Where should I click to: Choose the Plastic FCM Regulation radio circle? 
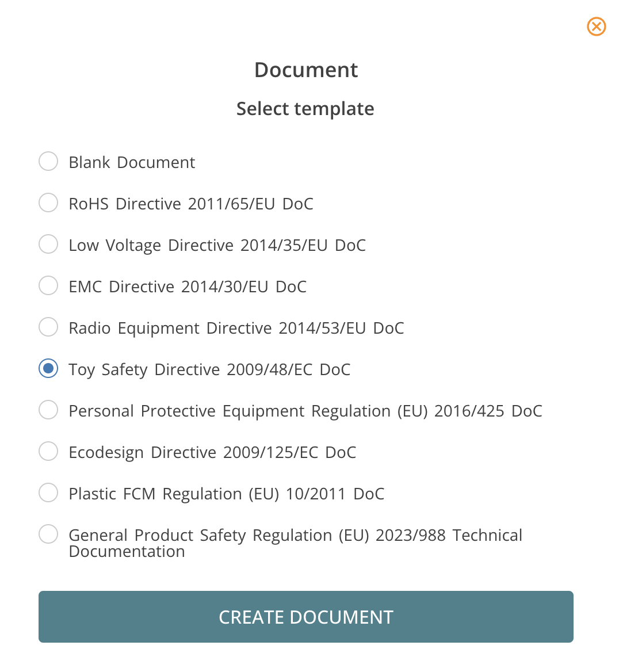pos(48,493)
